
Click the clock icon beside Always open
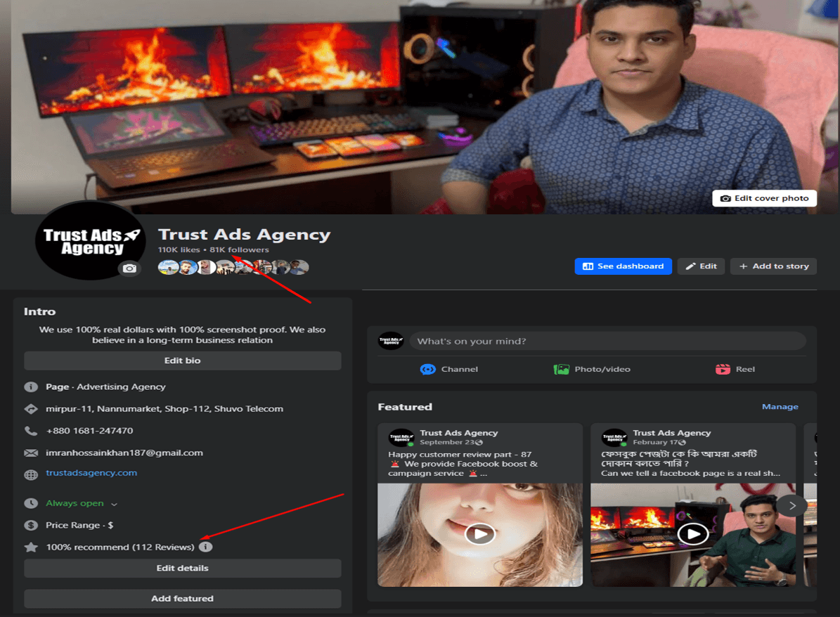pos(31,503)
